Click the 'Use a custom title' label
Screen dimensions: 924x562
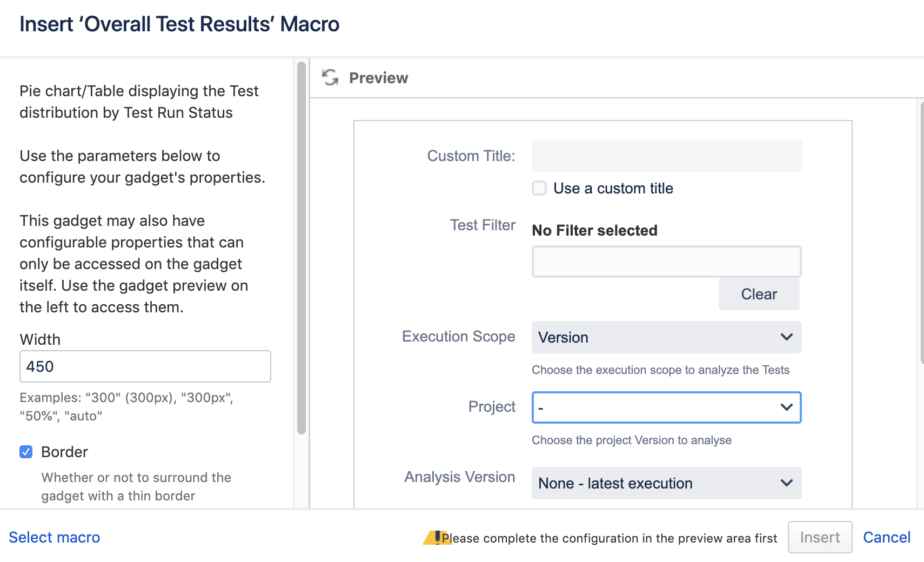coord(613,188)
